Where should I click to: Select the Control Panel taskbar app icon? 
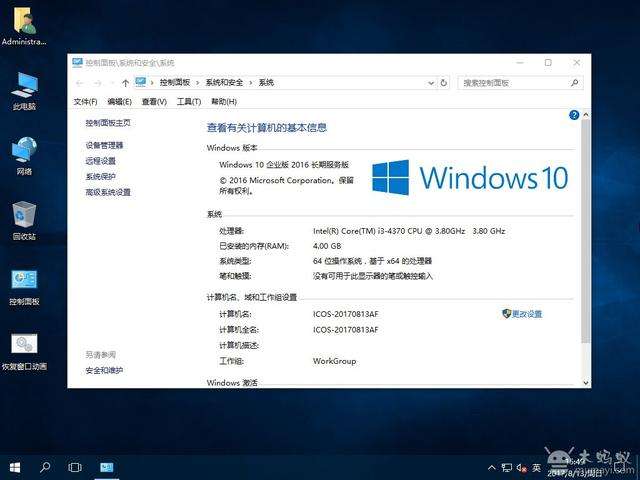click(x=107, y=467)
